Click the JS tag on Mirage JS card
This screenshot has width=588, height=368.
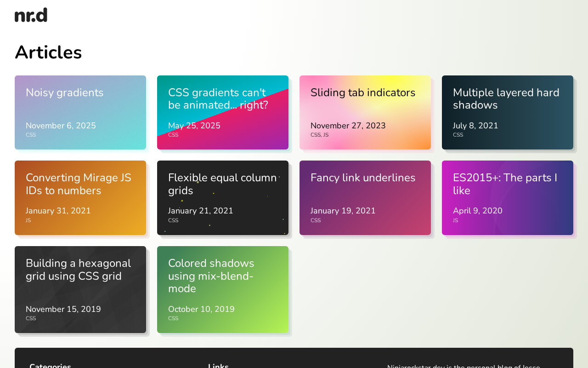tap(28, 220)
